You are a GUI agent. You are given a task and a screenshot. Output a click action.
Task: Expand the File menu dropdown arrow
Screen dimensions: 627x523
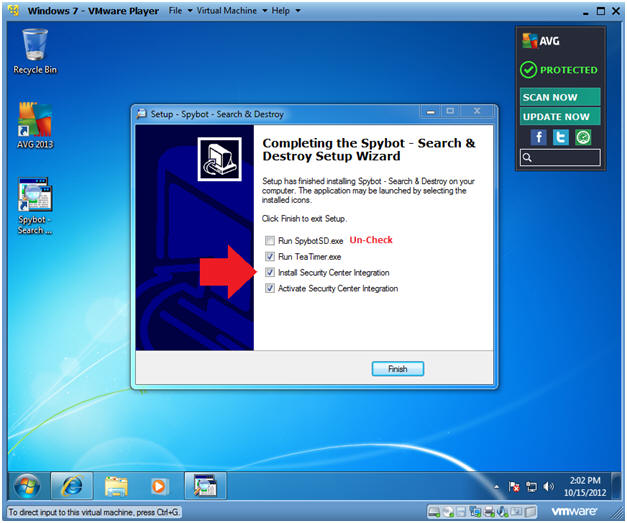click(x=190, y=11)
